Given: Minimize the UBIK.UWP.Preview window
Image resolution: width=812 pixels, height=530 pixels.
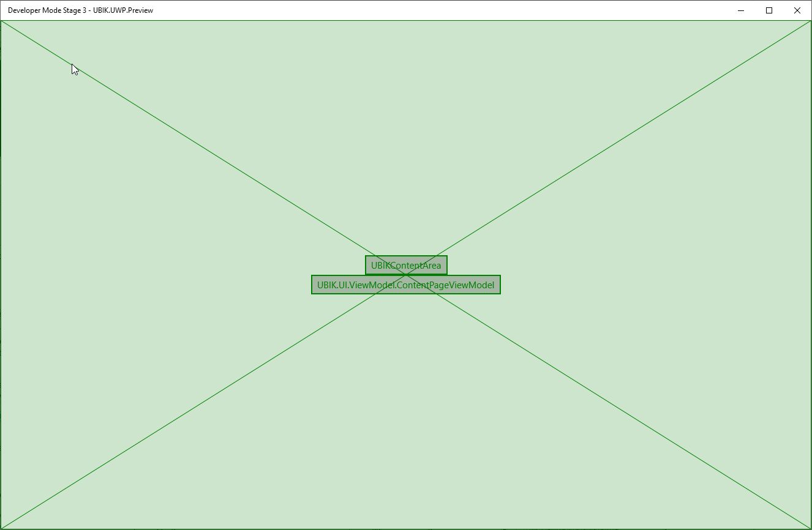Looking at the screenshot, I should pyautogui.click(x=741, y=10).
